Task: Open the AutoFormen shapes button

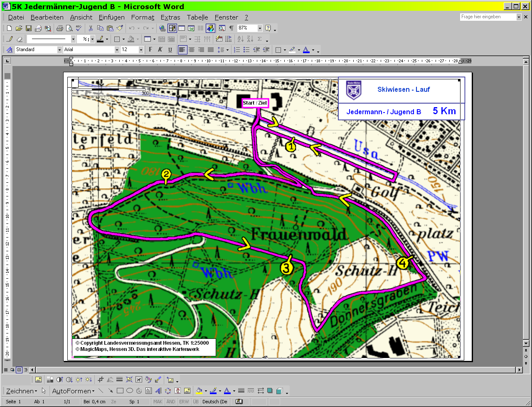Action: [73, 391]
